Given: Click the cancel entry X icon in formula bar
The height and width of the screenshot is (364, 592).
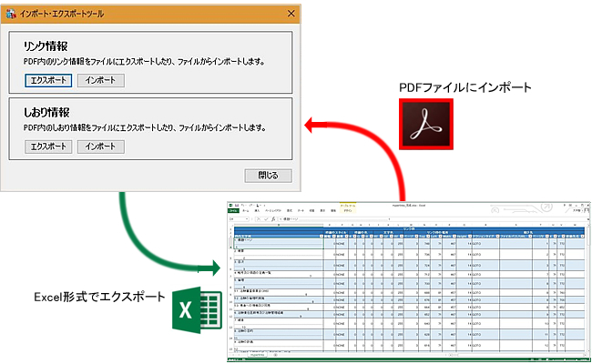Looking at the screenshot, I should 259,219.
